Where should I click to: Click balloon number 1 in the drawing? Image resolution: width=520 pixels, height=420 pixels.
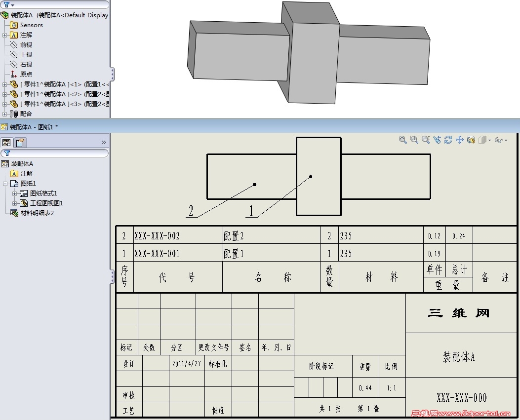click(251, 211)
